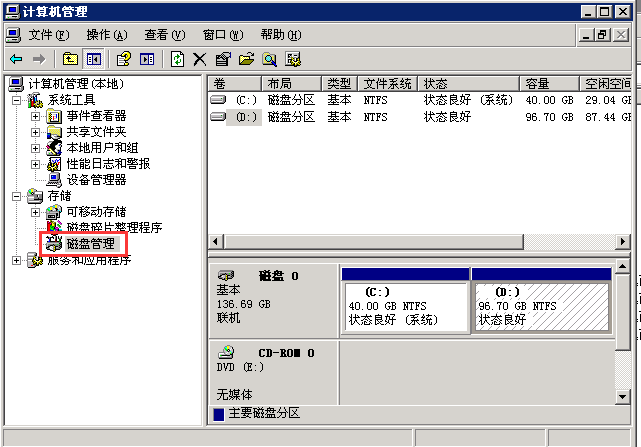Click the CD-ROM 0 label area
Image resolution: width=641 pixels, height=447 pixels.
click(273, 373)
